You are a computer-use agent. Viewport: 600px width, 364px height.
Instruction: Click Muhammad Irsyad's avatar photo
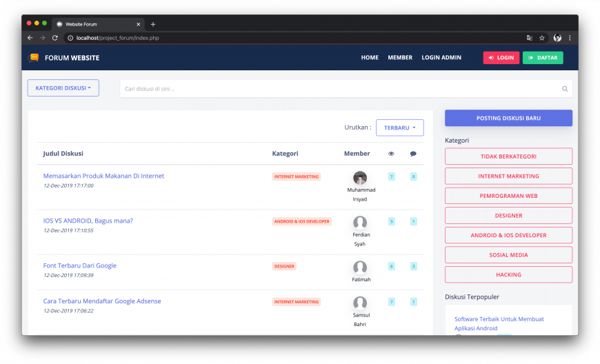pyautogui.click(x=360, y=178)
